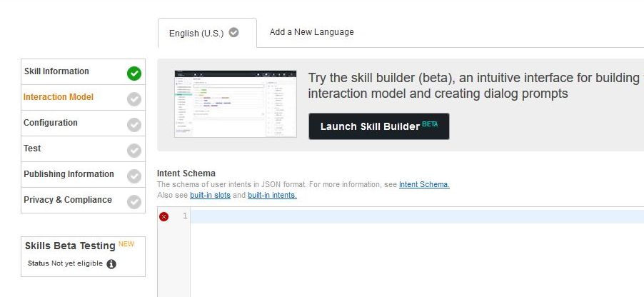Click the gray checkmark beside Publishing Information
Viewport: 644px width, 297px height.
[x=134, y=176]
